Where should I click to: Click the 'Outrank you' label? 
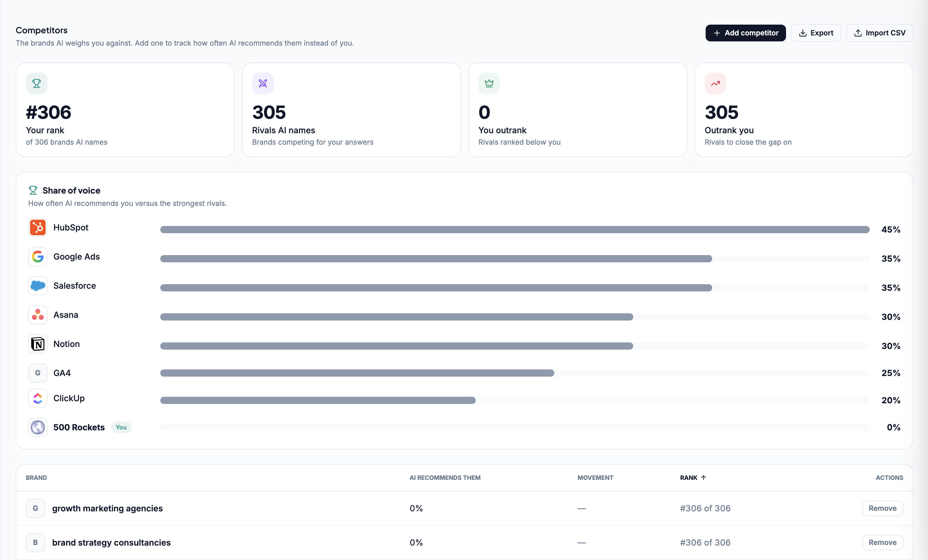[729, 130]
